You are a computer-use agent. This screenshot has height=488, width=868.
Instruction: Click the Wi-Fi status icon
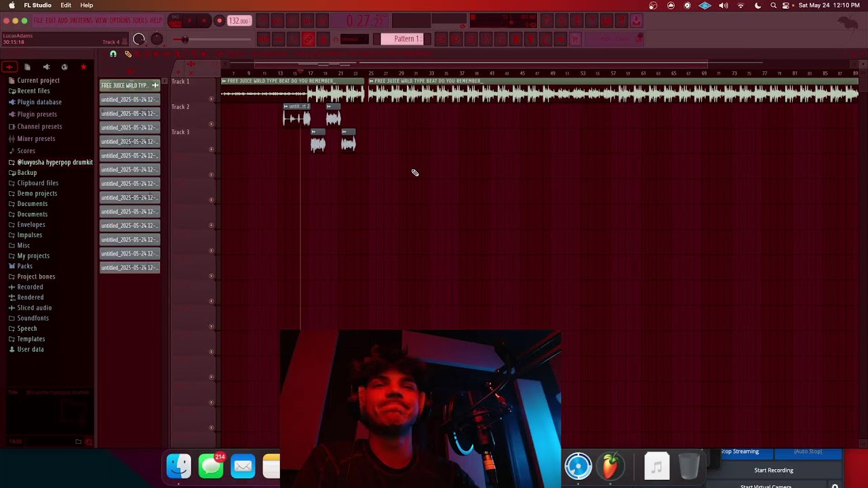tap(741, 5)
